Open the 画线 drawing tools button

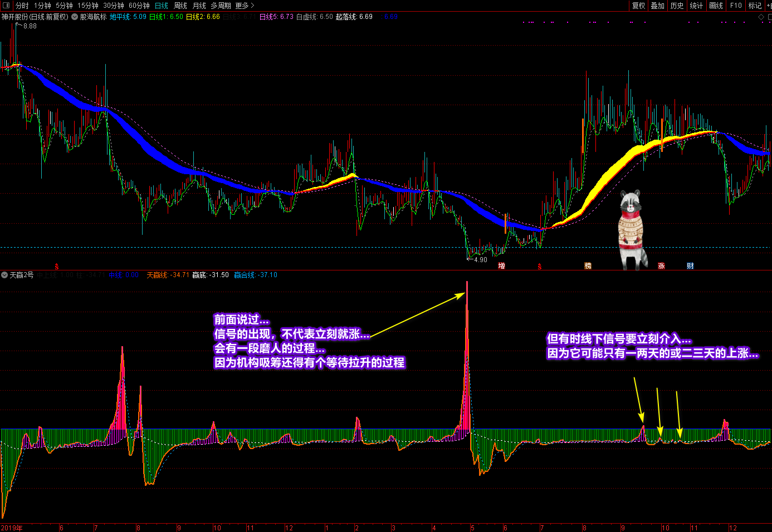tap(716, 6)
